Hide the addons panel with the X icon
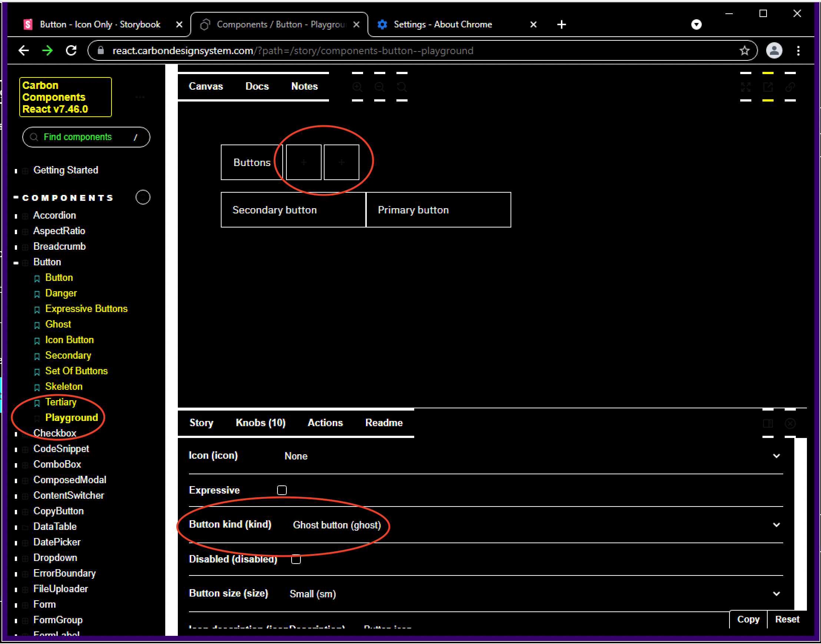Viewport: 821px width, 644px height. 790,424
